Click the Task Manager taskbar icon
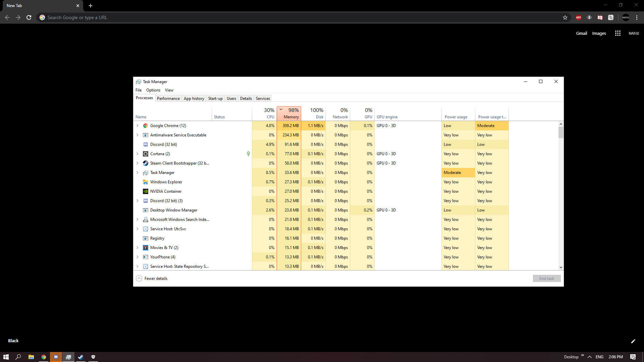The image size is (644, 362). point(68,357)
